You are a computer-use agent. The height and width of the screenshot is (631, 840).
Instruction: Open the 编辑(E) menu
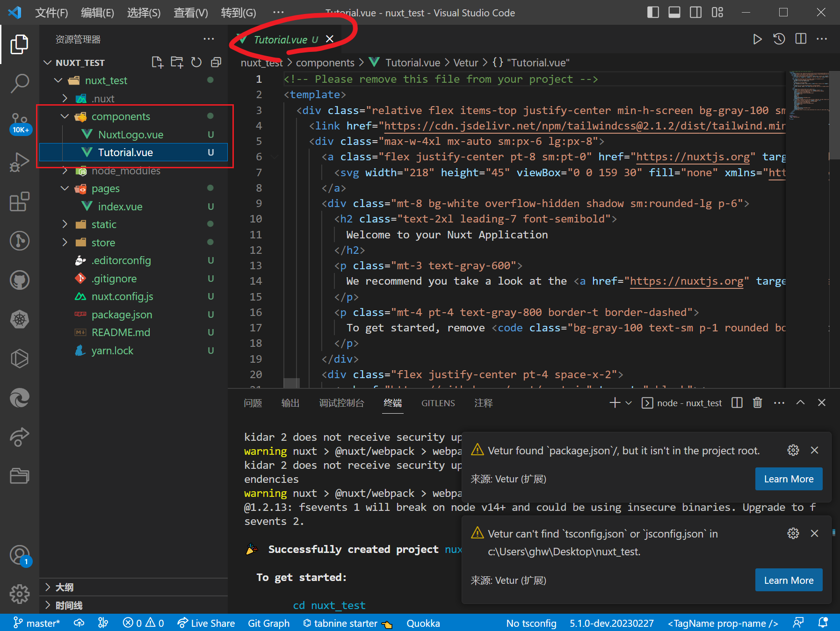[97, 13]
